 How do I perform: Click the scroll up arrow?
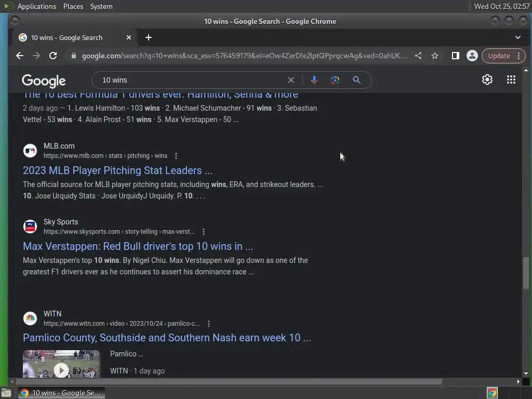tap(526, 70)
